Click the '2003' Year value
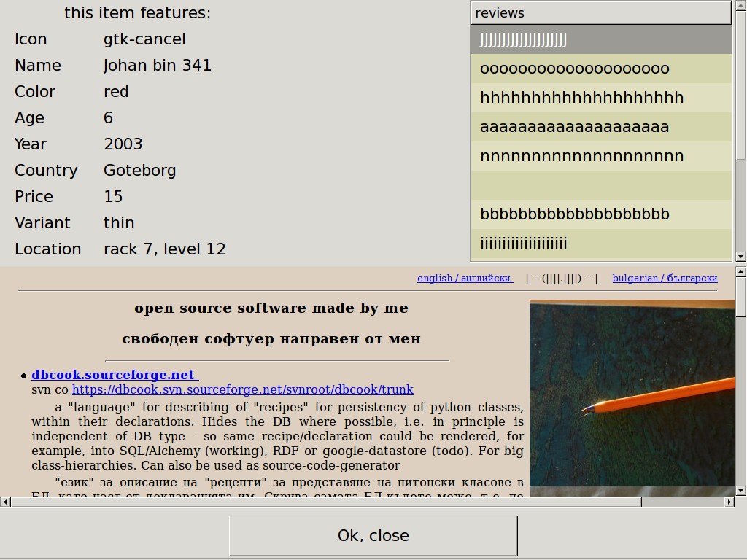 pos(123,144)
